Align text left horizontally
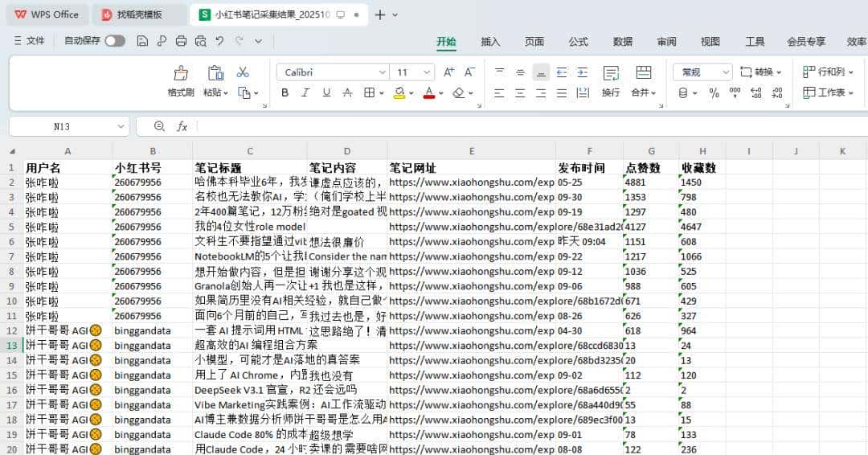868x455 pixels. coord(499,93)
